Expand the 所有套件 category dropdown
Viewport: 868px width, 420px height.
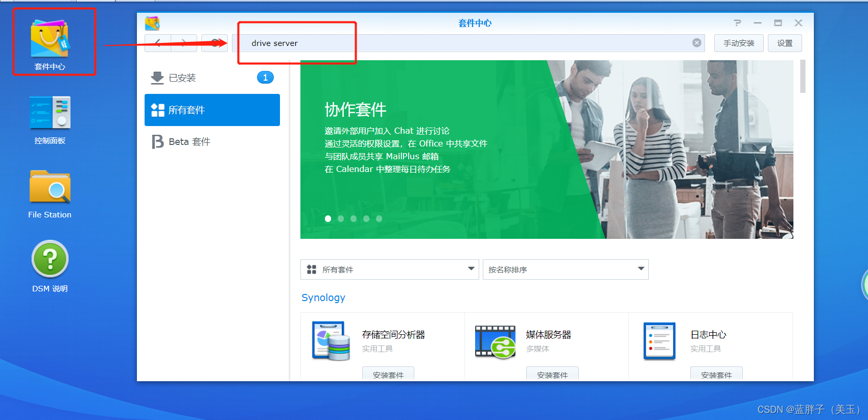pyautogui.click(x=389, y=269)
